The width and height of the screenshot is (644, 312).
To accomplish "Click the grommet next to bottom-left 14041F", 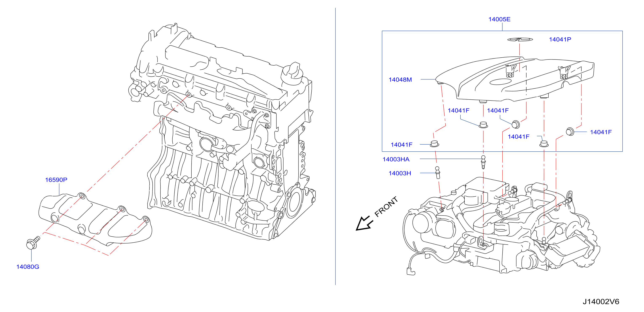I will (x=435, y=144).
